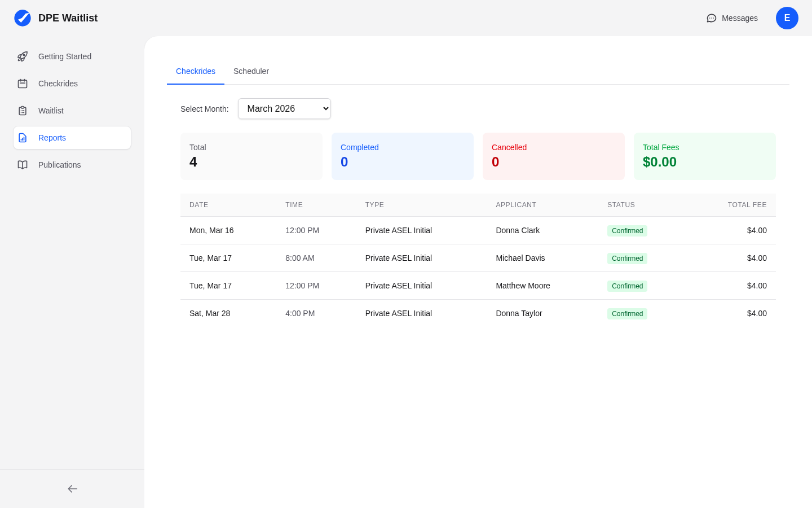Image resolution: width=812 pixels, height=508 pixels.
Task: Click the Reports chart icon
Action: [x=22, y=138]
